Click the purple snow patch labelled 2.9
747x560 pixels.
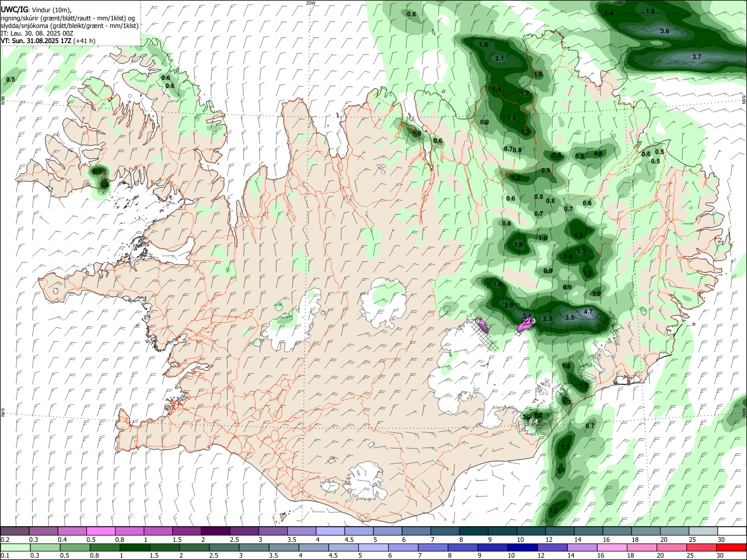[x=526, y=324]
